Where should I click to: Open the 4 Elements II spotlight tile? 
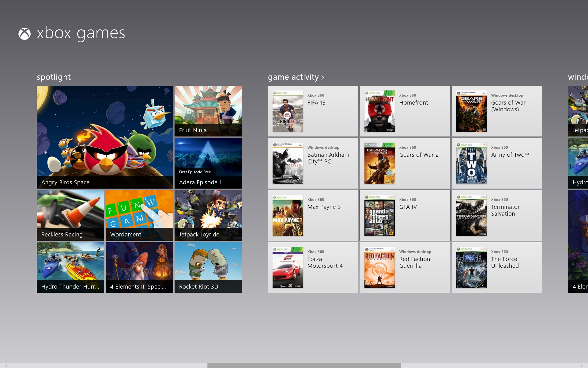139,267
